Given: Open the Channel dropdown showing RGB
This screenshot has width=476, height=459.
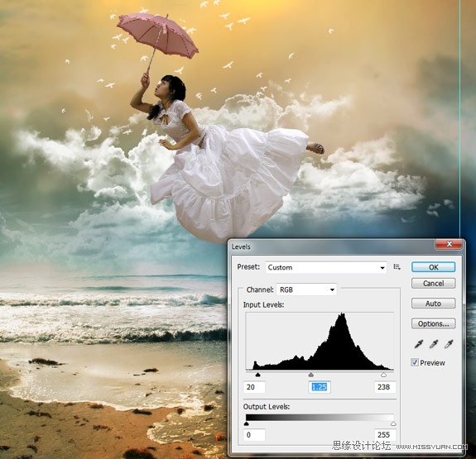Looking at the screenshot, I should click(x=306, y=289).
